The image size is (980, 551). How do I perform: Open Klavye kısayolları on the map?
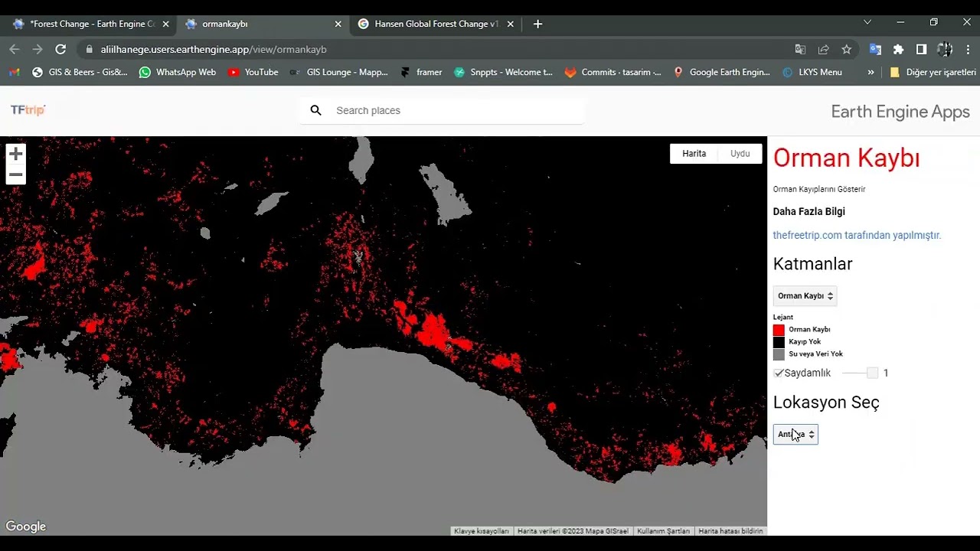[x=481, y=531]
